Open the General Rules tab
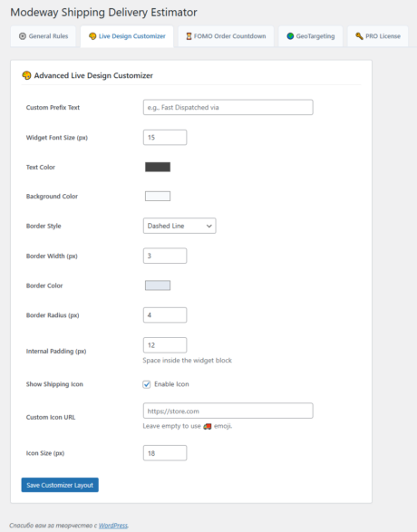The image size is (417, 532). (44, 36)
